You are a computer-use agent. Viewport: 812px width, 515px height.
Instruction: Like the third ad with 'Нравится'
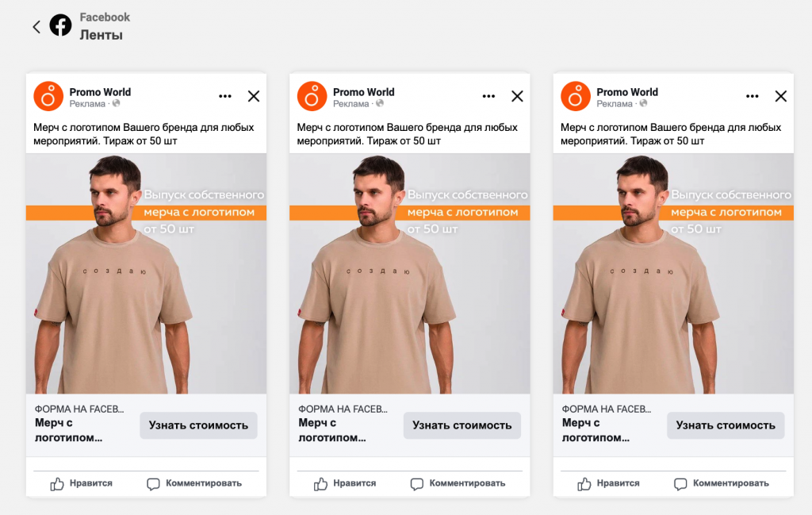tap(609, 483)
